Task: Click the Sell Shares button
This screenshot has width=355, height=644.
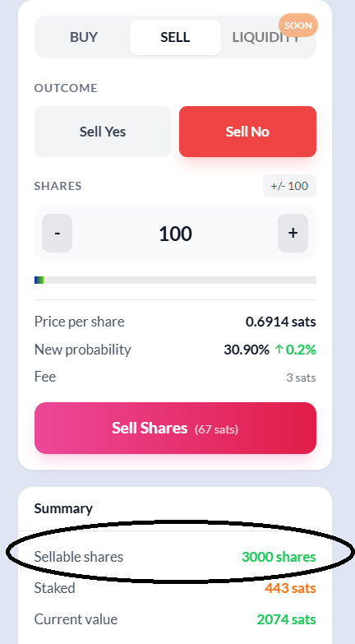Action: coord(175,428)
